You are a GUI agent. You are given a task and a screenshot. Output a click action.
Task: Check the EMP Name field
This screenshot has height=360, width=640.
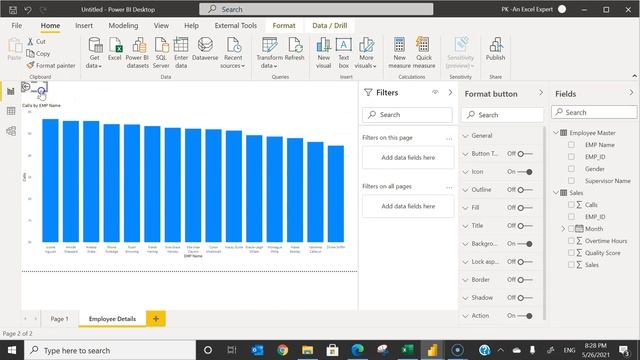click(571, 145)
